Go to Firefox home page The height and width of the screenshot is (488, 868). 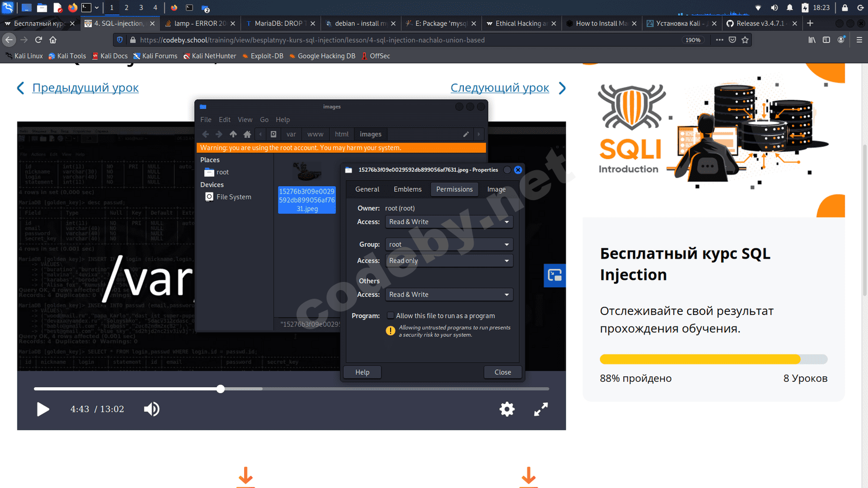click(x=53, y=40)
